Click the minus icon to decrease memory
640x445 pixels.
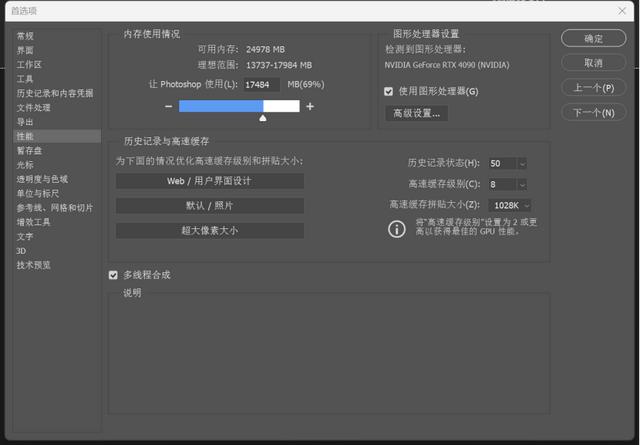click(169, 107)
